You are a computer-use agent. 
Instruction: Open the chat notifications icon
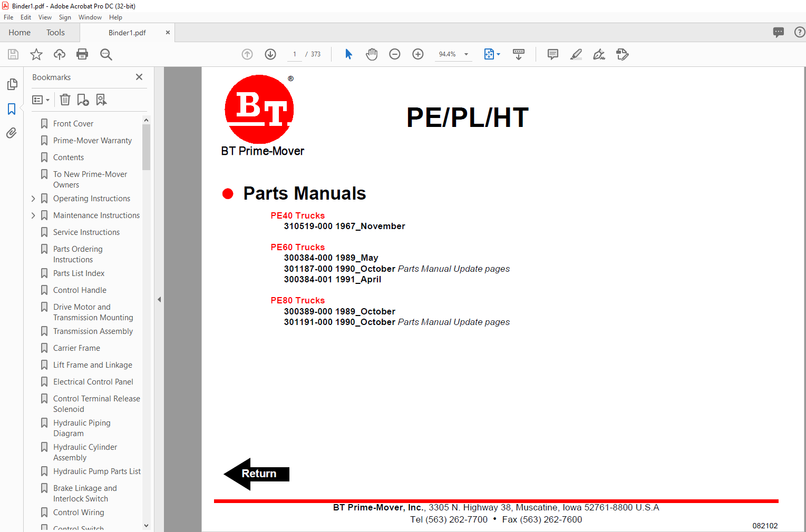click(x=779, y=32)
